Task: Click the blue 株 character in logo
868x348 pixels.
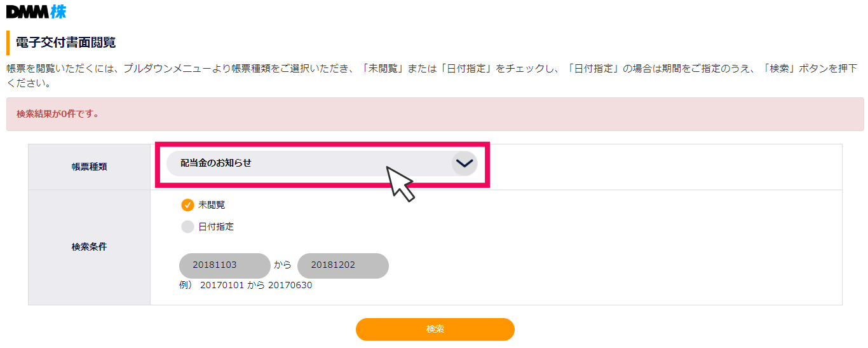Action: (x=58, y=11)
